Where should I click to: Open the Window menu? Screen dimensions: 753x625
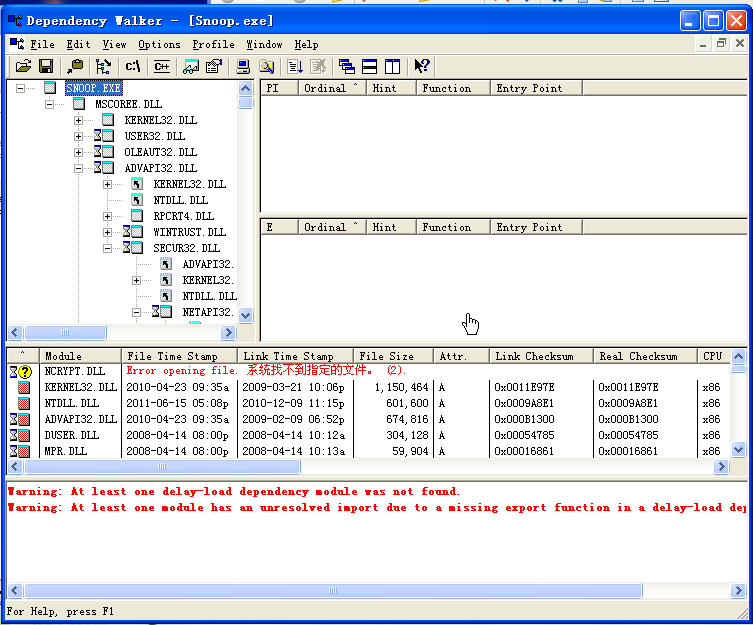click(265, 44)
